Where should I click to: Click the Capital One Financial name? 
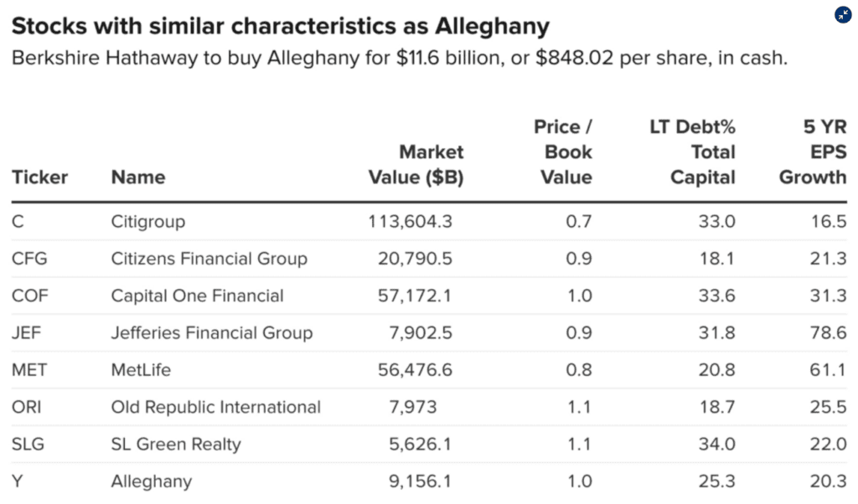(197, 296)
